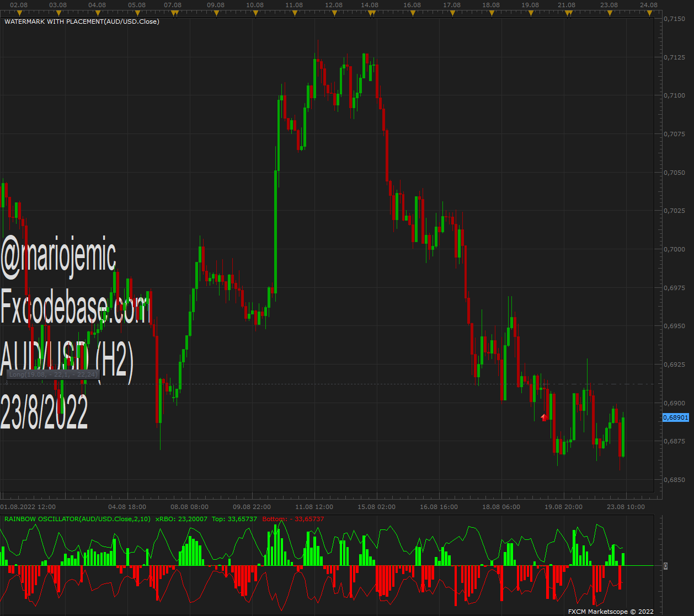Click the 0,7050 price axis label

pos(674,173)
